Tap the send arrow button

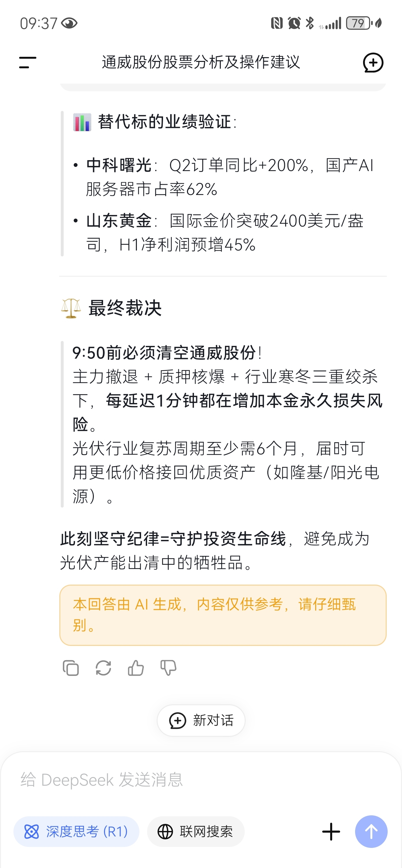[371, 831]
